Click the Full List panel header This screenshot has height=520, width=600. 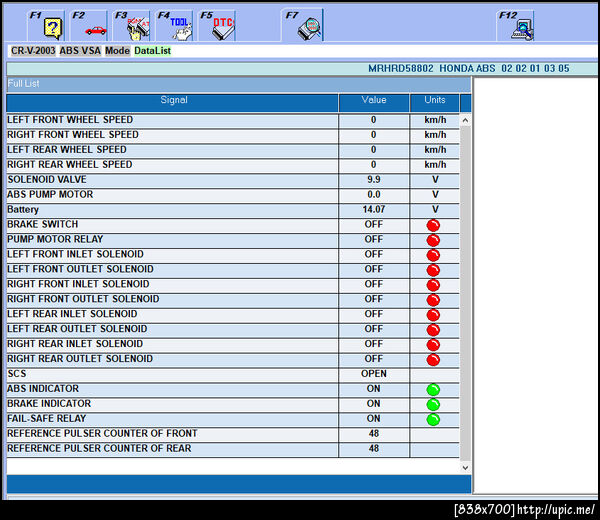(x=239, y=84)
